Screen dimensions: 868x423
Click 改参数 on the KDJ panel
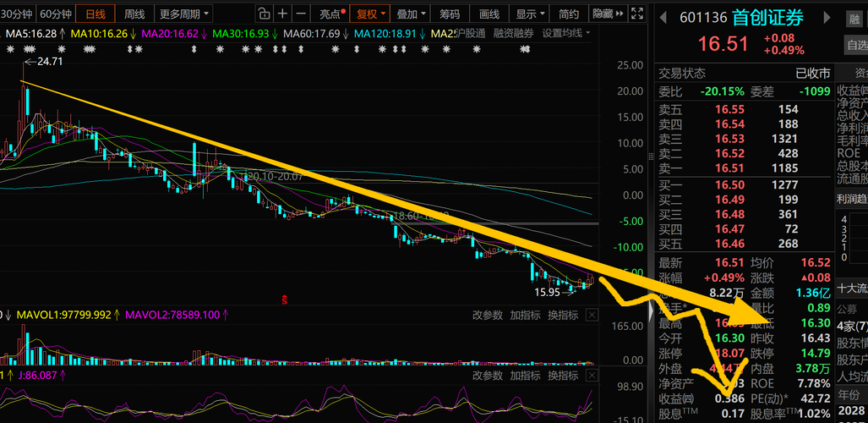(487, 376)
